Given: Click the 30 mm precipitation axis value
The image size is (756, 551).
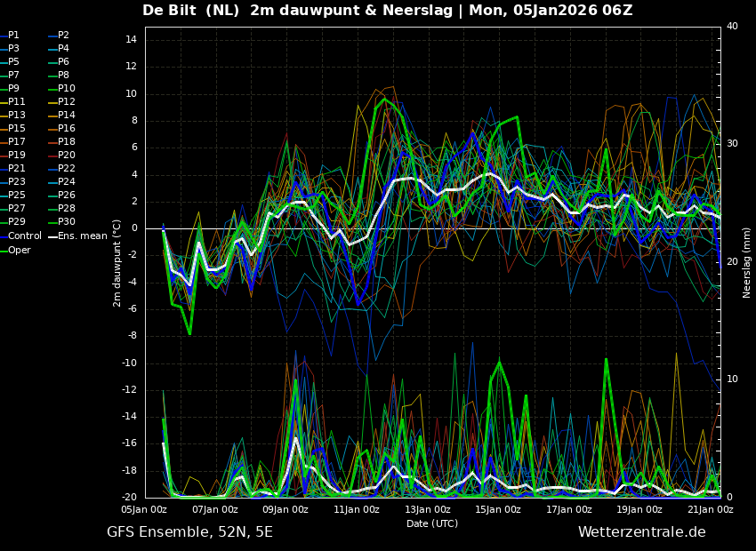Looking at the screenshot, I should (x=732, y=144).
